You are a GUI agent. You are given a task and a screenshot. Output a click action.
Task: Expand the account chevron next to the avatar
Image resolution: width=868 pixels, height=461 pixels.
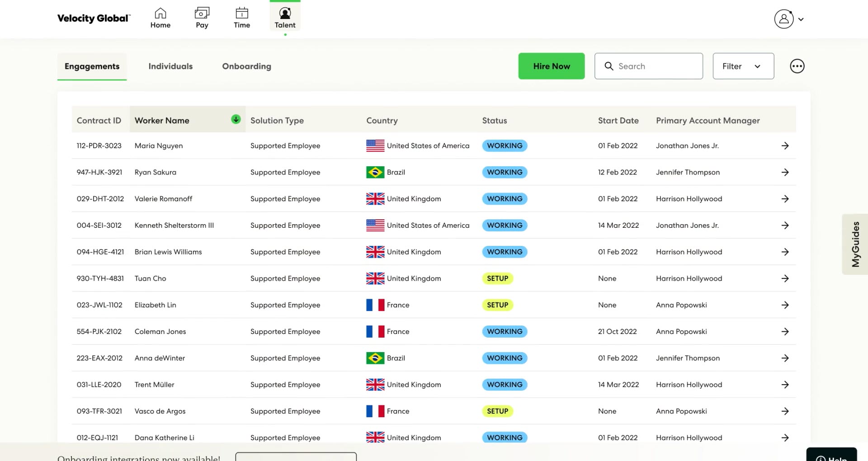[802, 19]
